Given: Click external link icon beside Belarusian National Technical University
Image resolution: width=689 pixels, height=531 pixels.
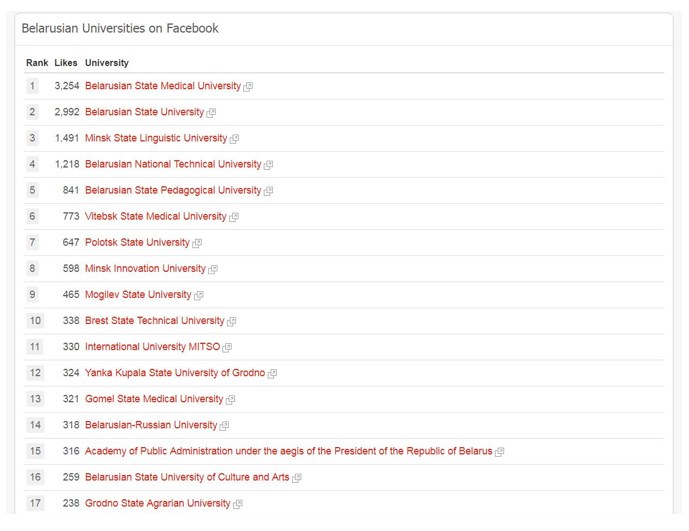Looking at the screenshot, I should [x=268, y=165].
